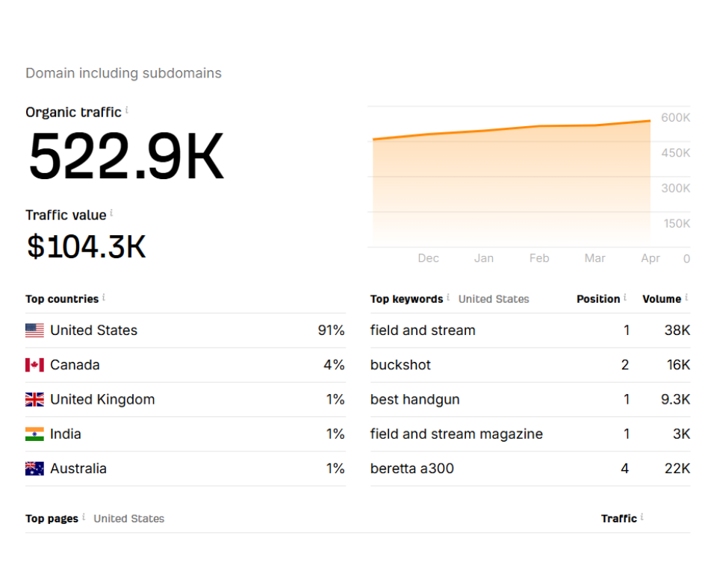Click the info icon beside Traffic value
This screenshot has height=588, width=702.
(x=111, y=213)
